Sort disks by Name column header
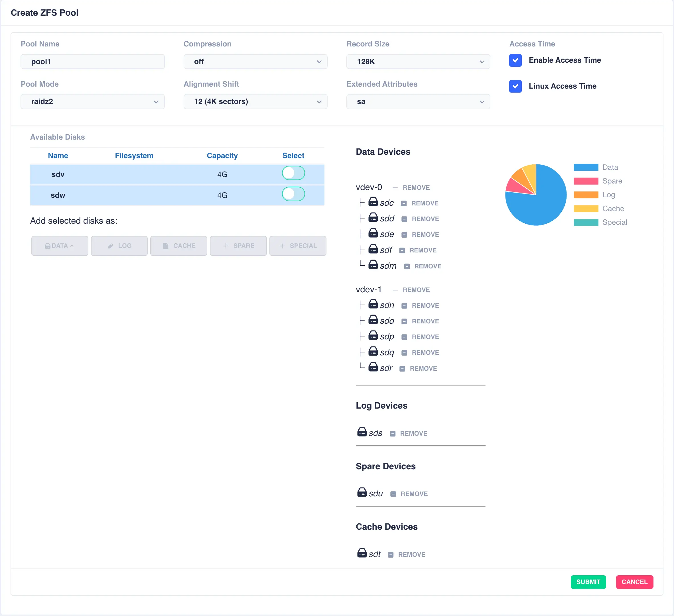The image size is (674, 616). (x=58, y=156)
